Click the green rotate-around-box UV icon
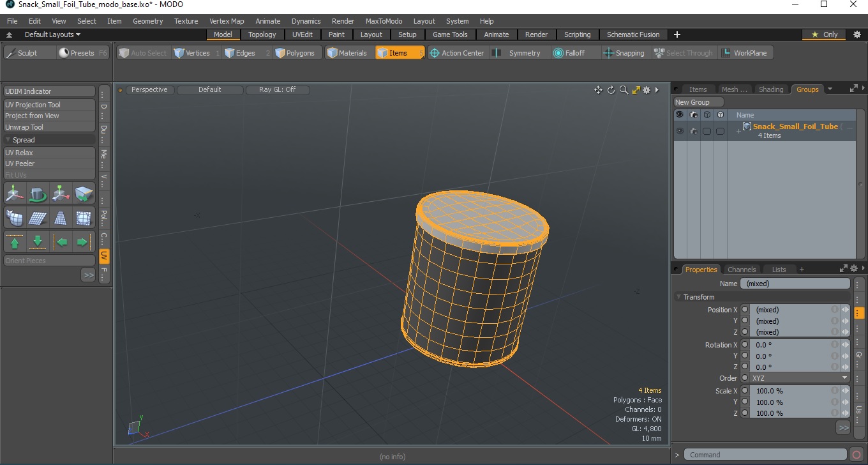 click(38, 194)
